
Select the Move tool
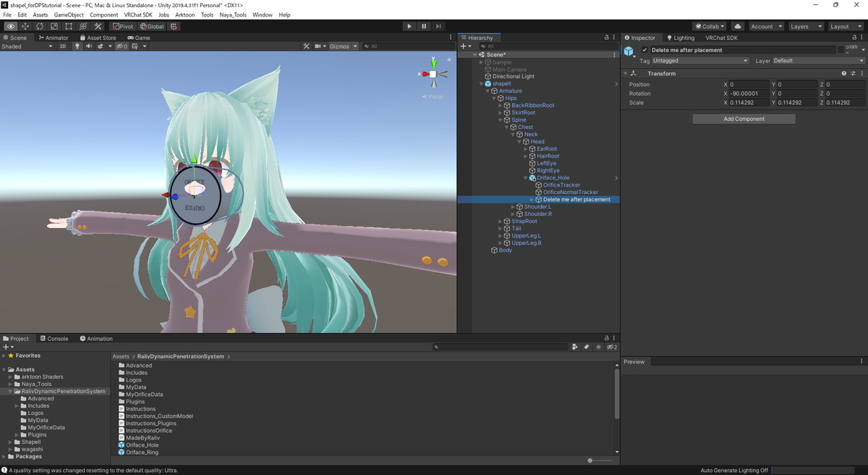(x=25, y=25)
